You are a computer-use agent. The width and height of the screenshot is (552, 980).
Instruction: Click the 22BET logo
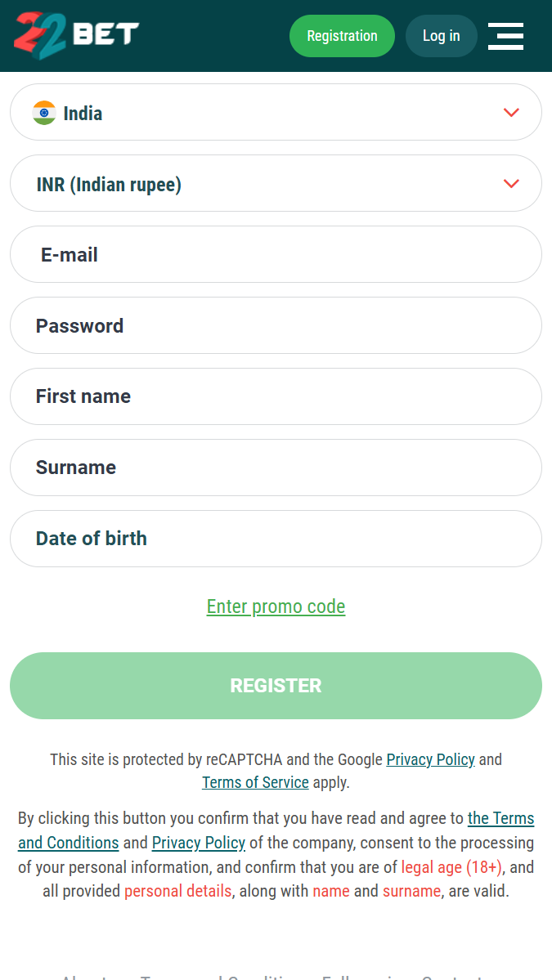(x=76, y=36)
